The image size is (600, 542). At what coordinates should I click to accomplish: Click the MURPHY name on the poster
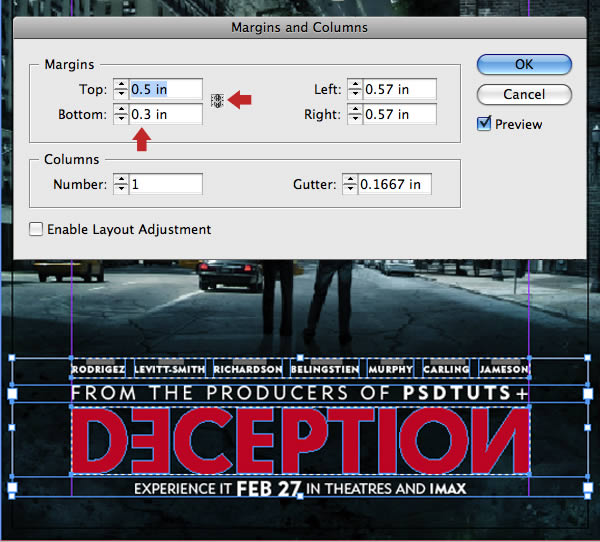(391, 369)
